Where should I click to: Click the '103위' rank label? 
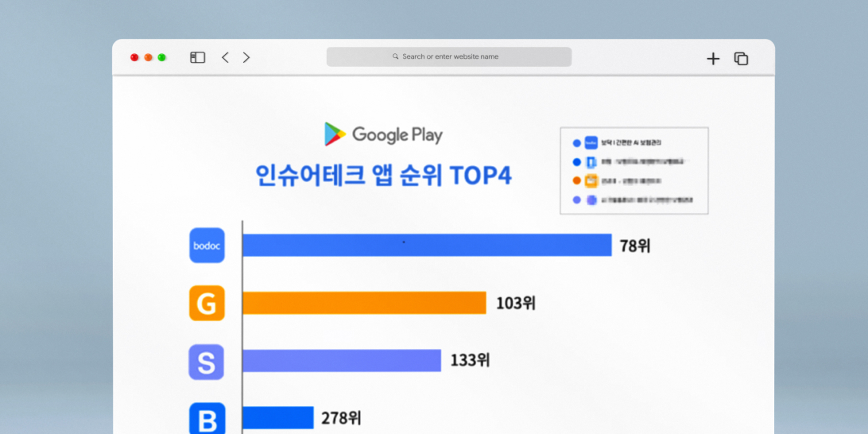click(x=516, y=304)
